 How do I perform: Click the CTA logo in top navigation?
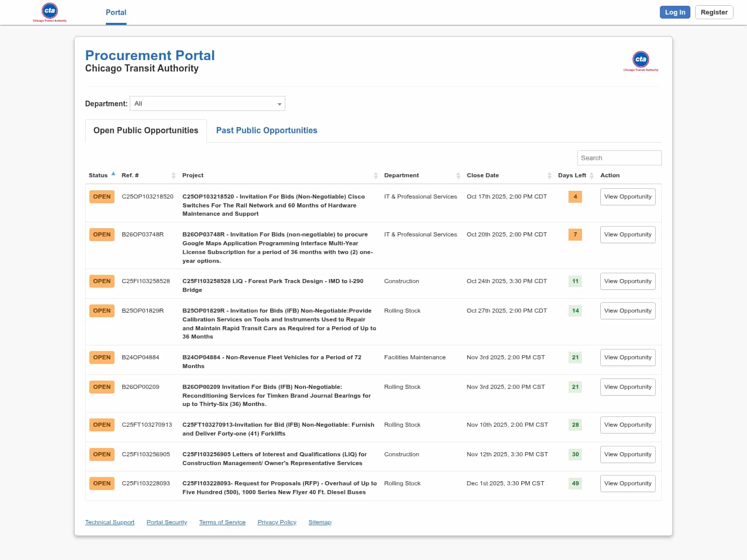click(50, 12)
